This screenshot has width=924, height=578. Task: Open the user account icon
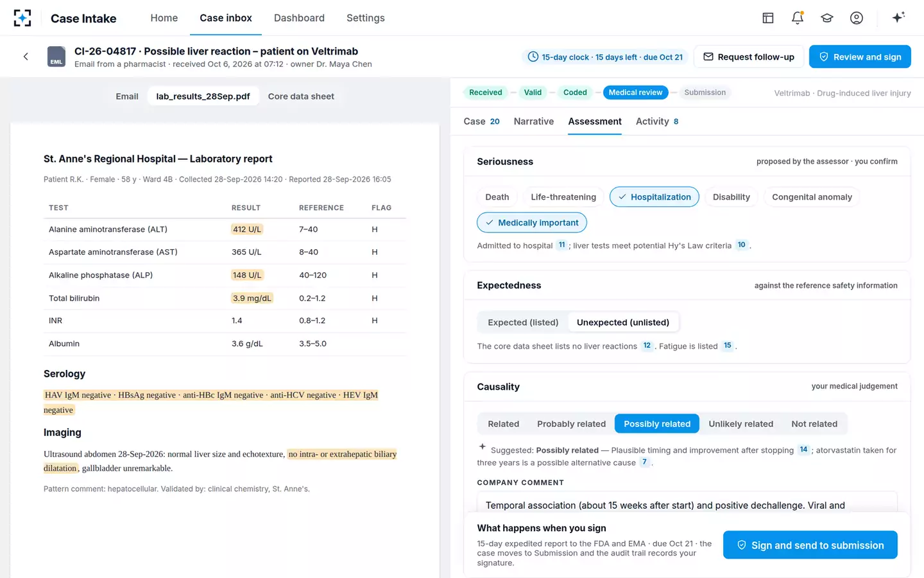(857, 18)
